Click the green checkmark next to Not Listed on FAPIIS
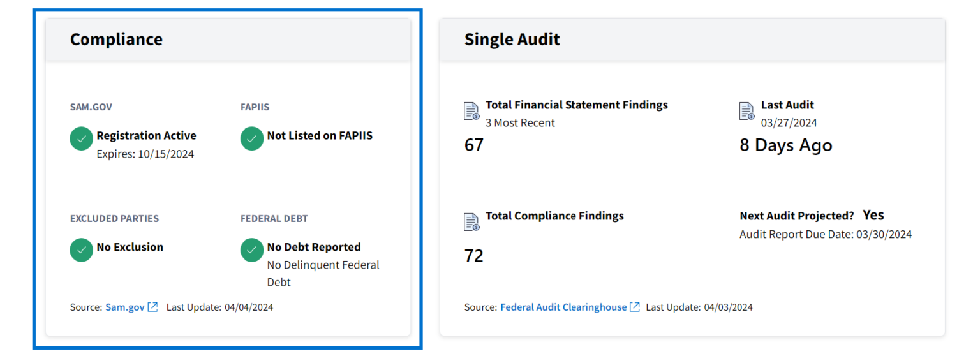Image resolution: width=980 pixels, height=363 pixels. click(252, 139)
